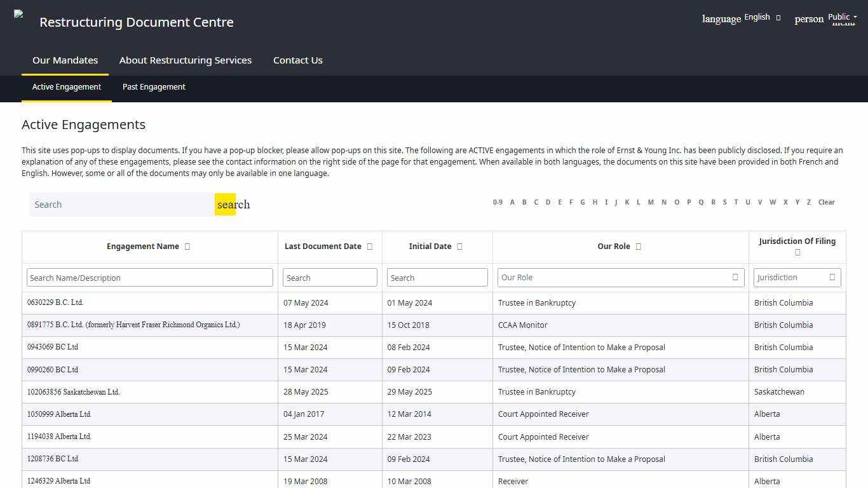Click sort icon beside Our Role header

pyautogui.click(x=639, y=246)
